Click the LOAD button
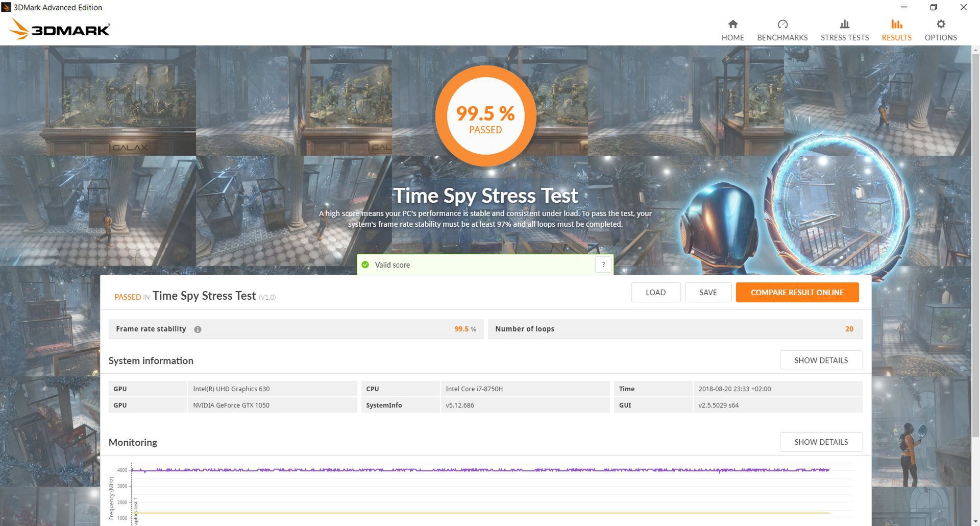This screenshot has height=526, width=980. [655, 292]
